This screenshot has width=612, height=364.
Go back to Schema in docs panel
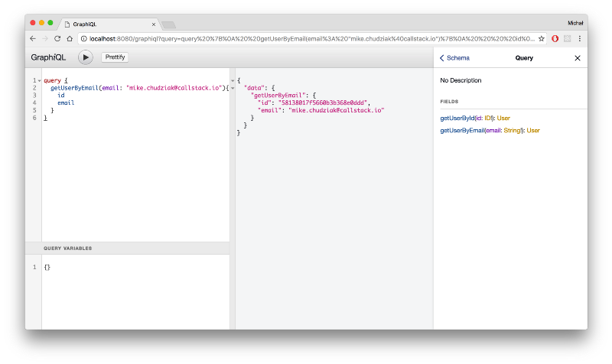(454, 58)
